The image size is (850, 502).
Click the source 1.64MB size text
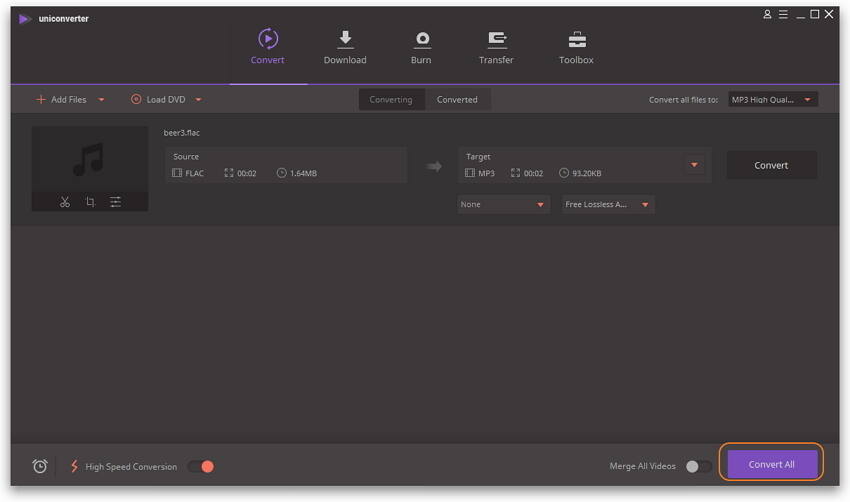[x=303, y=173]
